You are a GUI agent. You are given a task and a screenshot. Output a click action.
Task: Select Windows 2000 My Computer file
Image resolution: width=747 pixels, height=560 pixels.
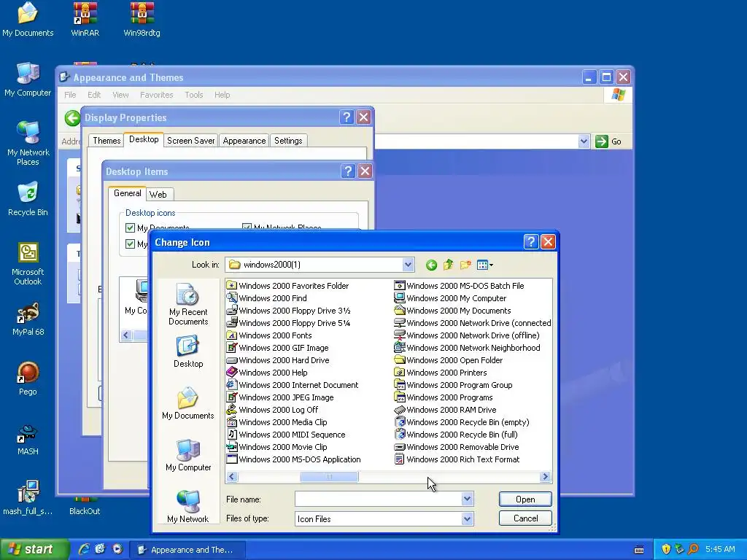point(451,298)
